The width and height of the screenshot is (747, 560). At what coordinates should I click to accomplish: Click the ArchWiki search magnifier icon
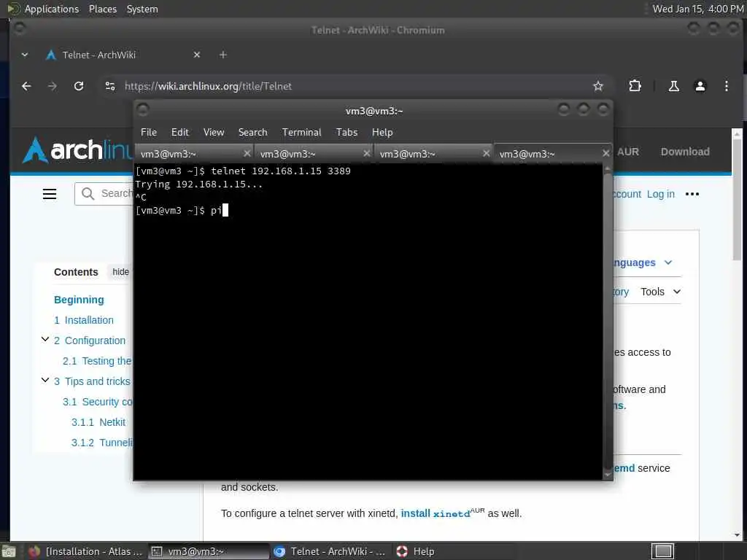click(x=88, y=193)
